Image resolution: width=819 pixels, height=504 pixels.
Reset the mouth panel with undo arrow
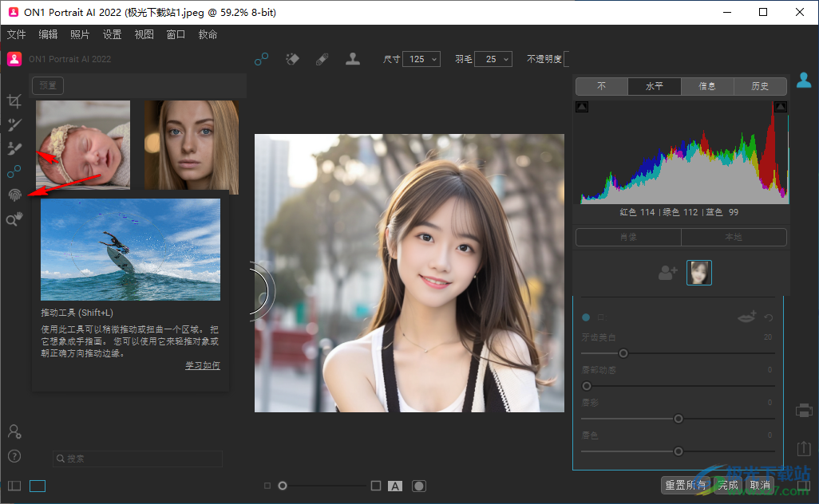(769, 317)
